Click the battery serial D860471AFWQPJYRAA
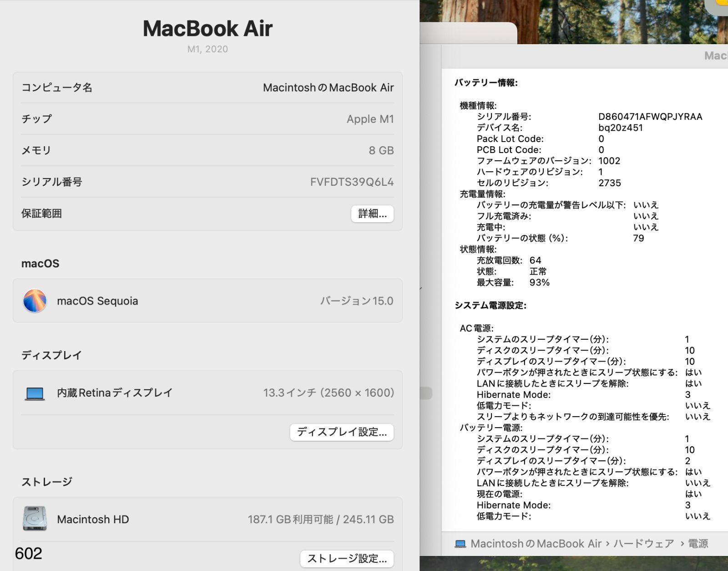The image size is (728, 571). pyautogui.click(x=650, y=117)
